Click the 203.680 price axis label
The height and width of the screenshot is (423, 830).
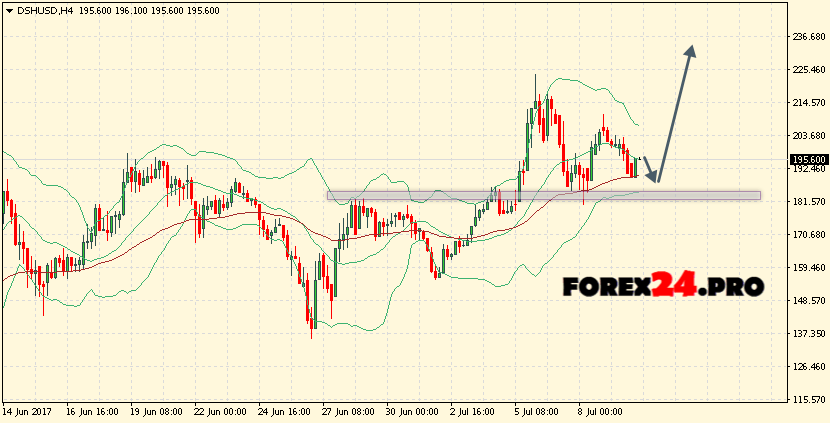[x=807, y=136]
